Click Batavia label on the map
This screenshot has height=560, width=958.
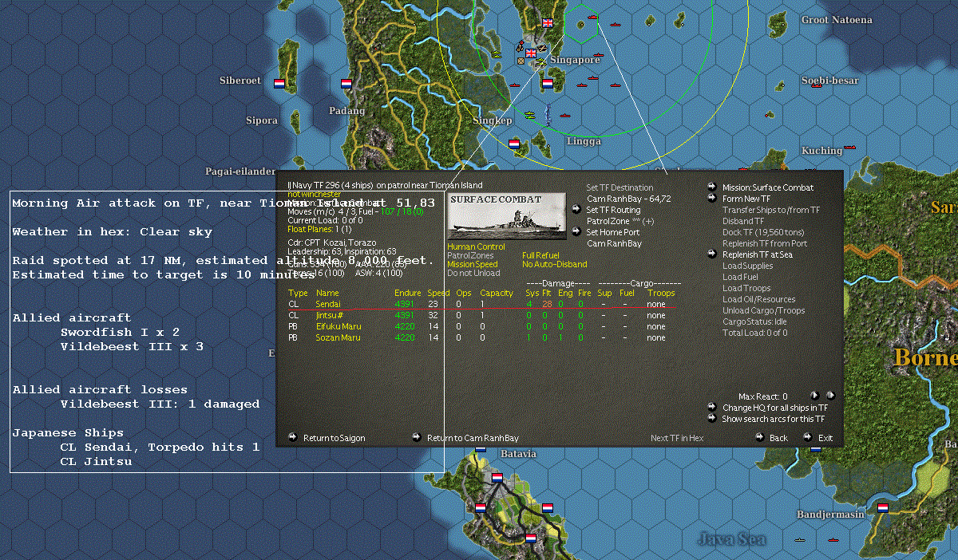[519, 453]
